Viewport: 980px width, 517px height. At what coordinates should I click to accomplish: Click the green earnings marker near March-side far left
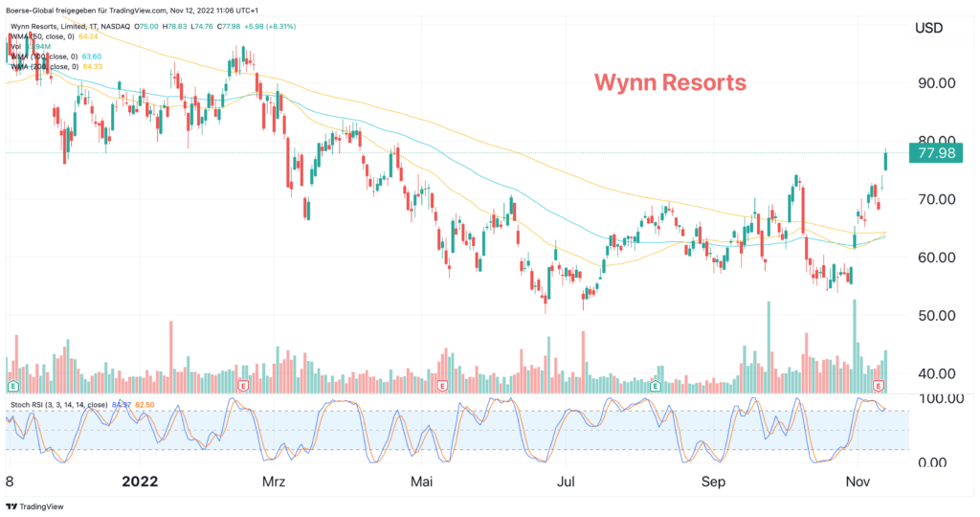[x=11, y=386]
